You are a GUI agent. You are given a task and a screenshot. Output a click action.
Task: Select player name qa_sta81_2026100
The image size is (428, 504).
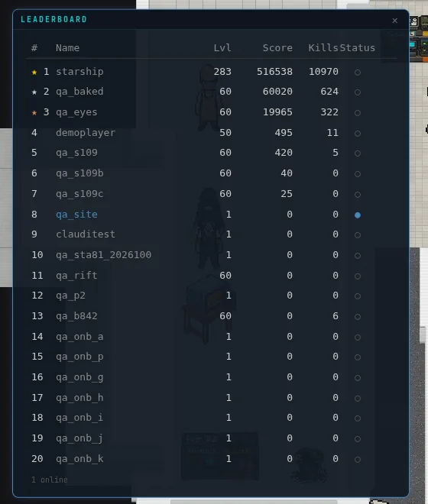[x=103, y=255]
